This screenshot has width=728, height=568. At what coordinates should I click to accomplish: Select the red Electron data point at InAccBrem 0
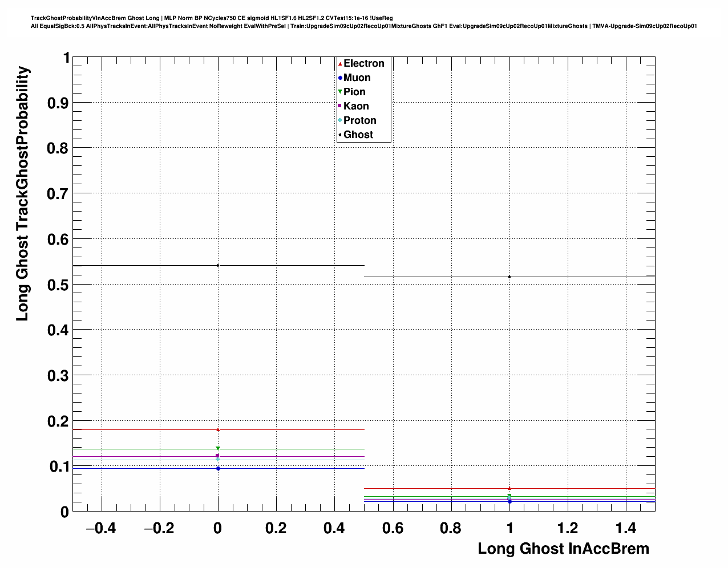218,429
